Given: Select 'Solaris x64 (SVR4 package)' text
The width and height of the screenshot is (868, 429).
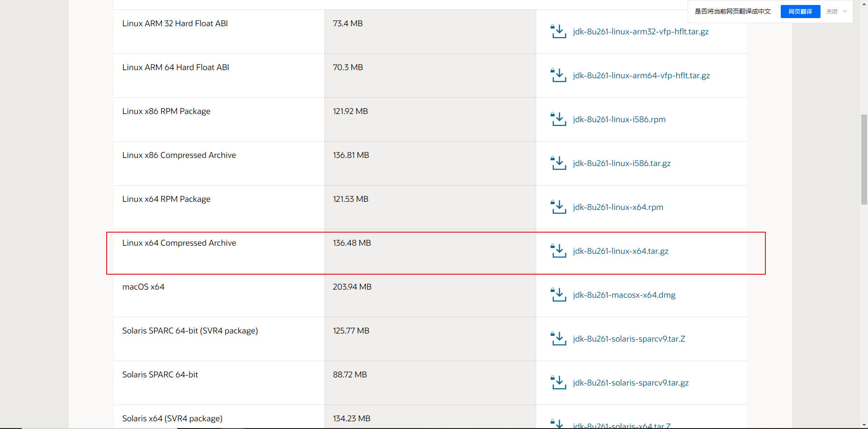Looking at the screenshot, I should pyautogui.click(x=172, y=419).
